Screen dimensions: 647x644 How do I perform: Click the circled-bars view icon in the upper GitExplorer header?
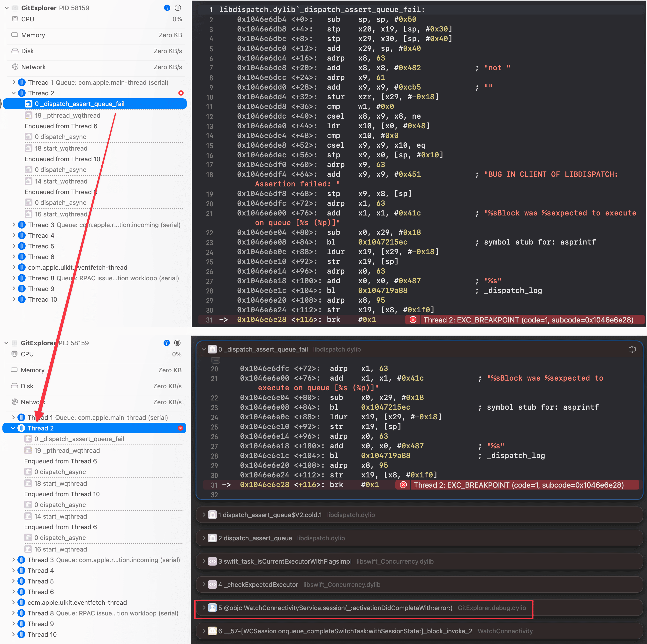(178, 8)
